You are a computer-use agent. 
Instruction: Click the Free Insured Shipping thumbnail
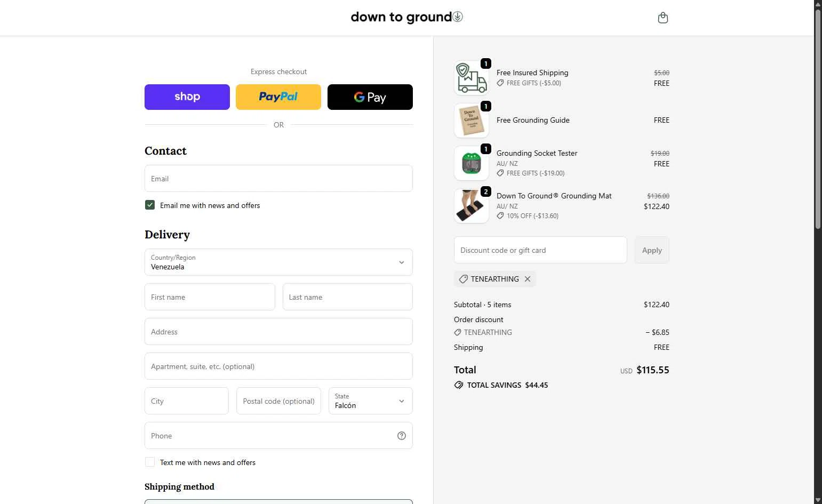(x=472, y=78)
